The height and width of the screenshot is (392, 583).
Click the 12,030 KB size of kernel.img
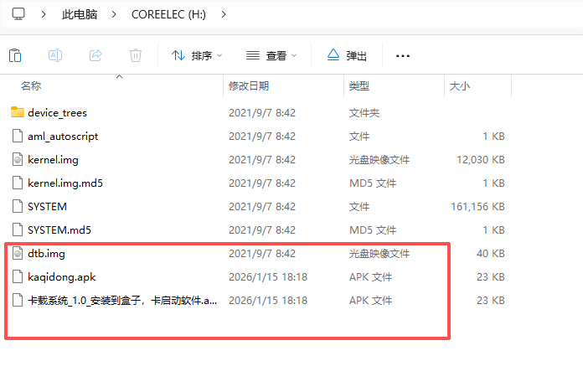coord(480,159)
